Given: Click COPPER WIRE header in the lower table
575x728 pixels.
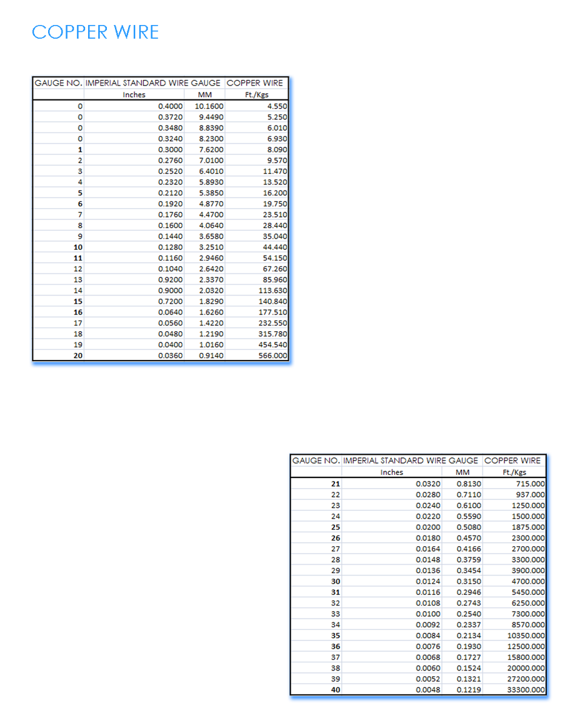Looking at the screenshot, I should pyautogui.click(x=512, y=461).
